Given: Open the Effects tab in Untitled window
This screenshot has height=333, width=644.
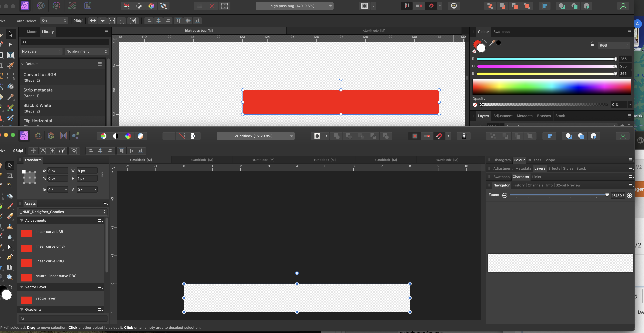Looking at the screenshot, I should coord(554,168).
